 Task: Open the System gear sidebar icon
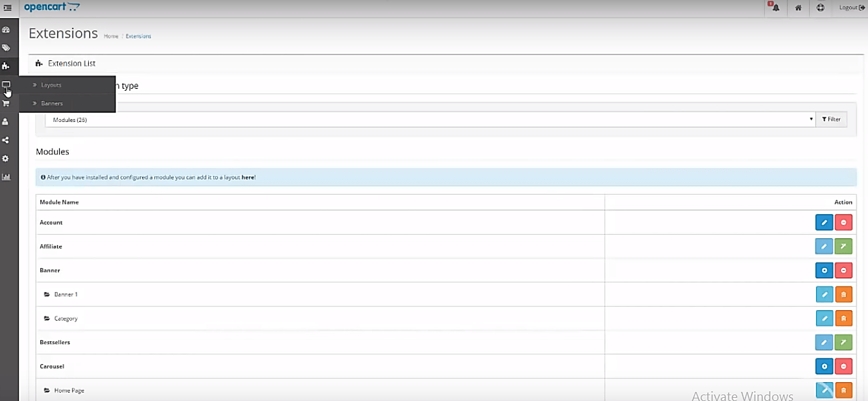tap(6, 158)
